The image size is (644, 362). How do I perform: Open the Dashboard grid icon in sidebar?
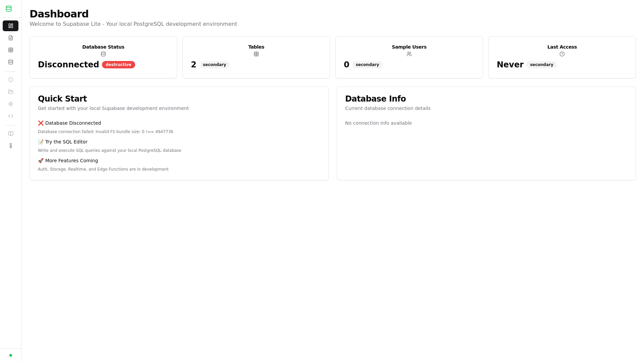[x=10, y=26]
